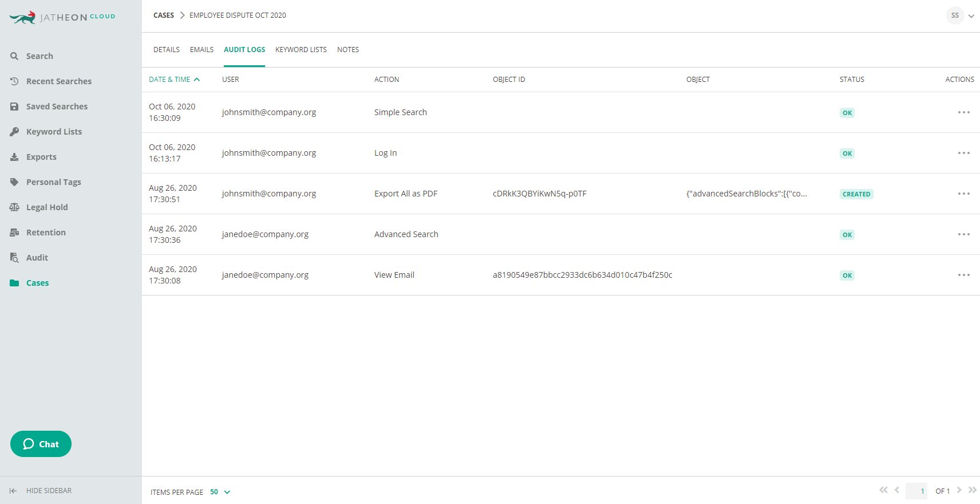Click the Object column header

point(698,80)
